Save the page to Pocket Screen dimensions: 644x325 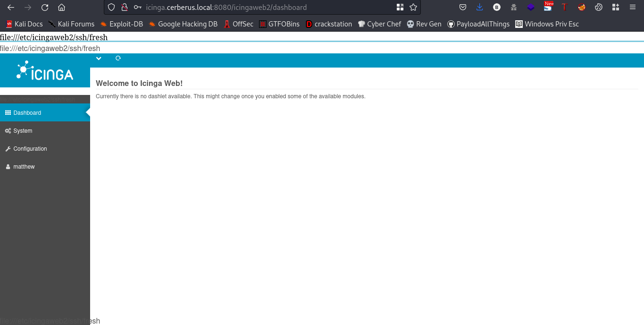point(463,8)
